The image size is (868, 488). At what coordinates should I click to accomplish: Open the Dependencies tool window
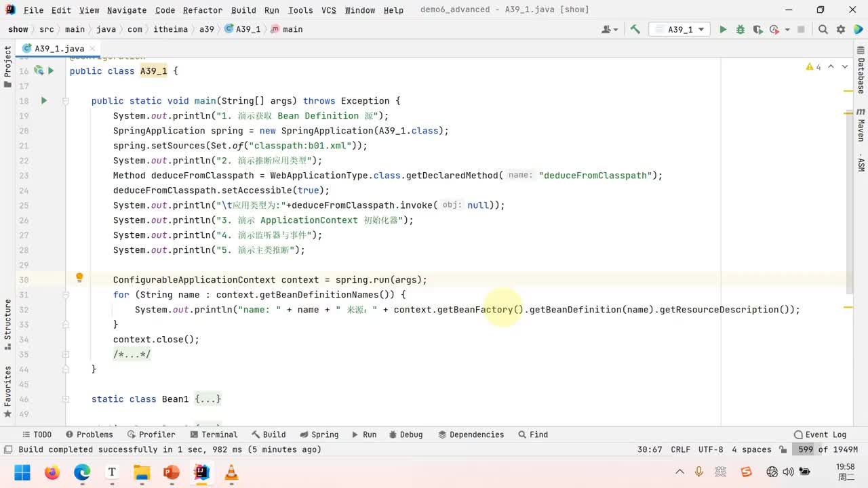pos(471,434)
